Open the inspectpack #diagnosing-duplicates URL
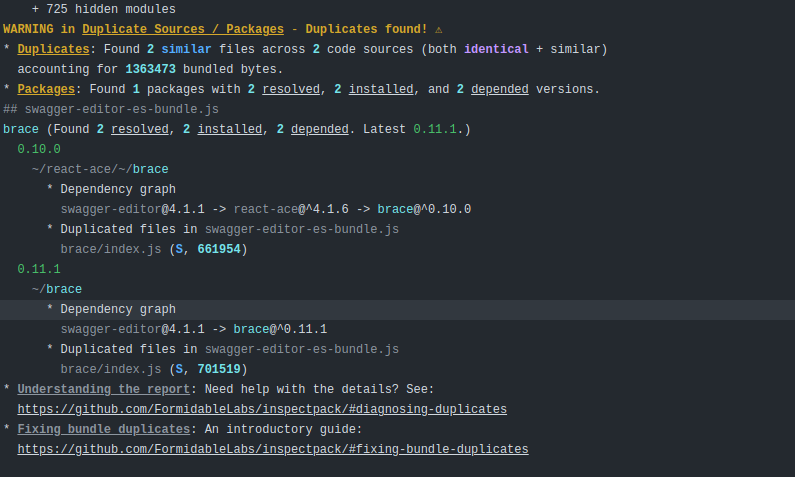 pyautogui.click(x=262, y=409)
